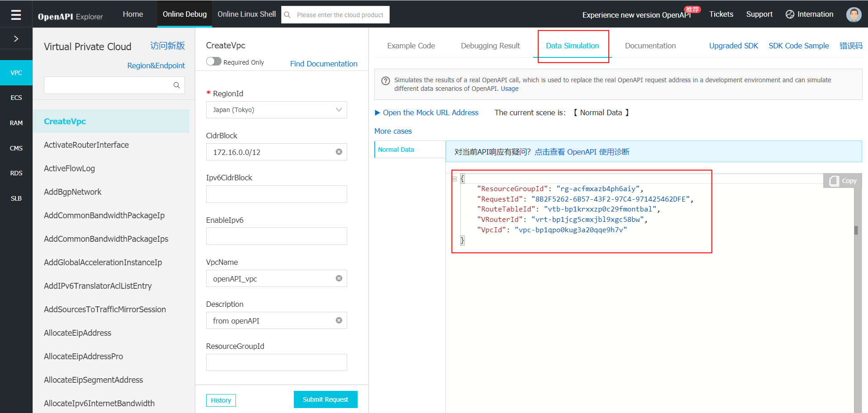
Task: Toggle the Required Only switch
Action: 213,61
